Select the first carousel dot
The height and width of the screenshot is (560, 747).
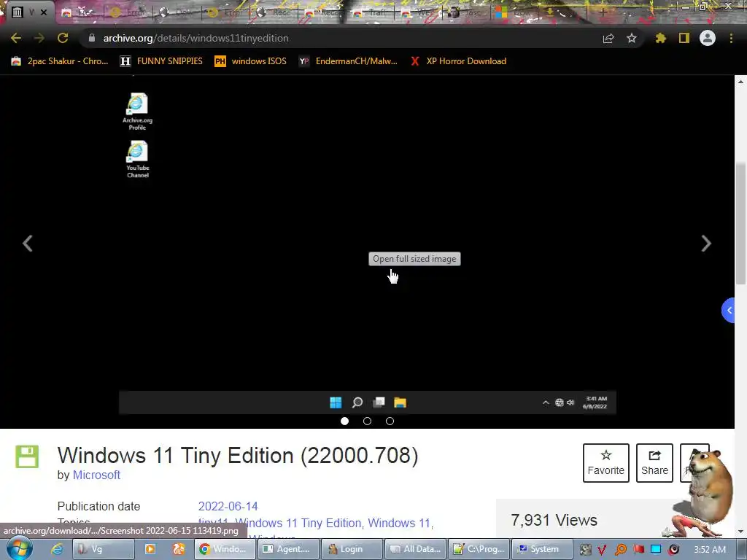[x=344, y=421]
